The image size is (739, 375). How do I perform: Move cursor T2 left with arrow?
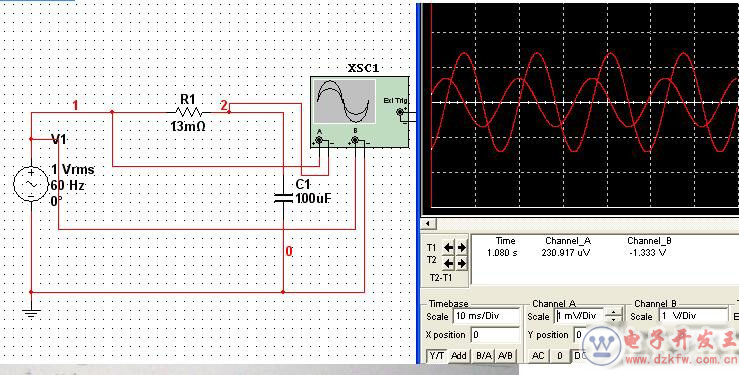pyautogui.click(x=448, y=263)
